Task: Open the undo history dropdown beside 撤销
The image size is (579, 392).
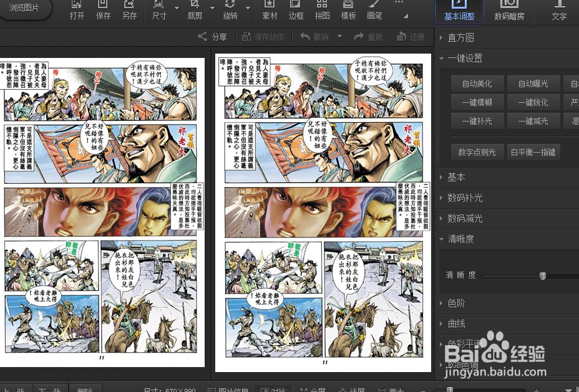Action: click(x=339, y=37)
